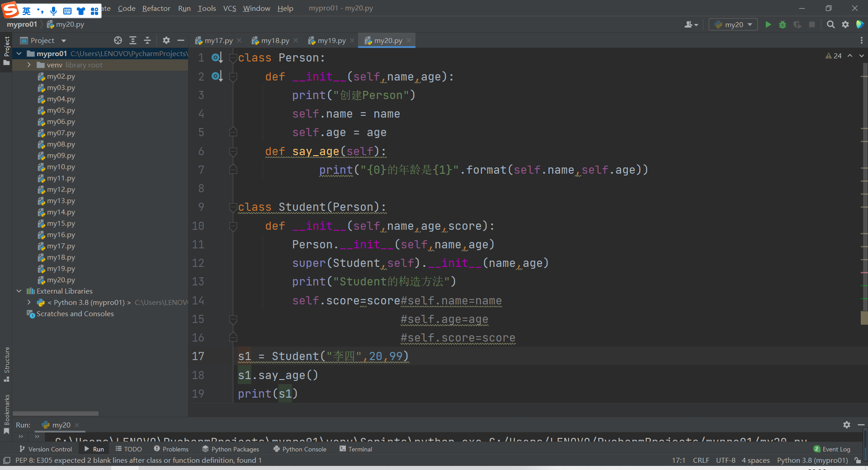Open Python Packages tool window

(x=231, y=449)
